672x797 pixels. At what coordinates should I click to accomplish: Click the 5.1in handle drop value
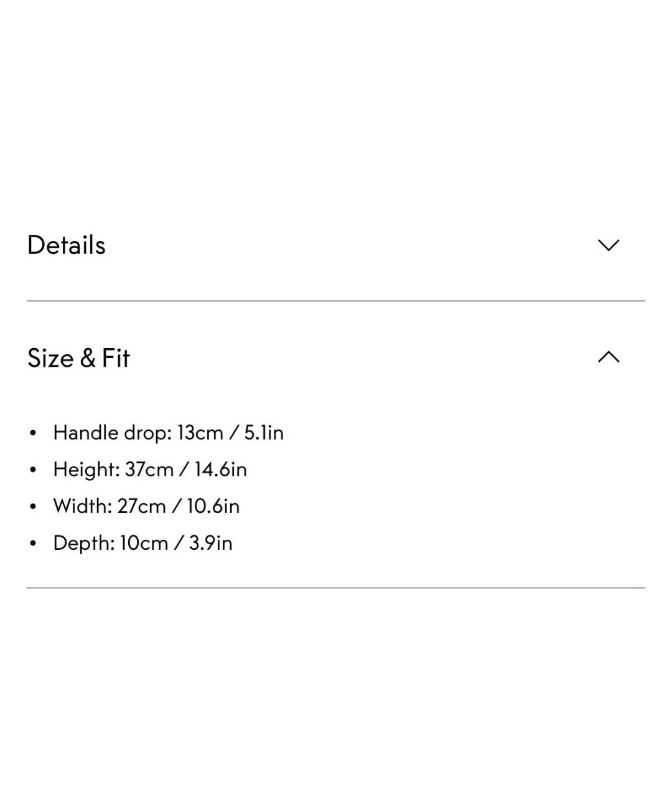click(x=264, y=433)
